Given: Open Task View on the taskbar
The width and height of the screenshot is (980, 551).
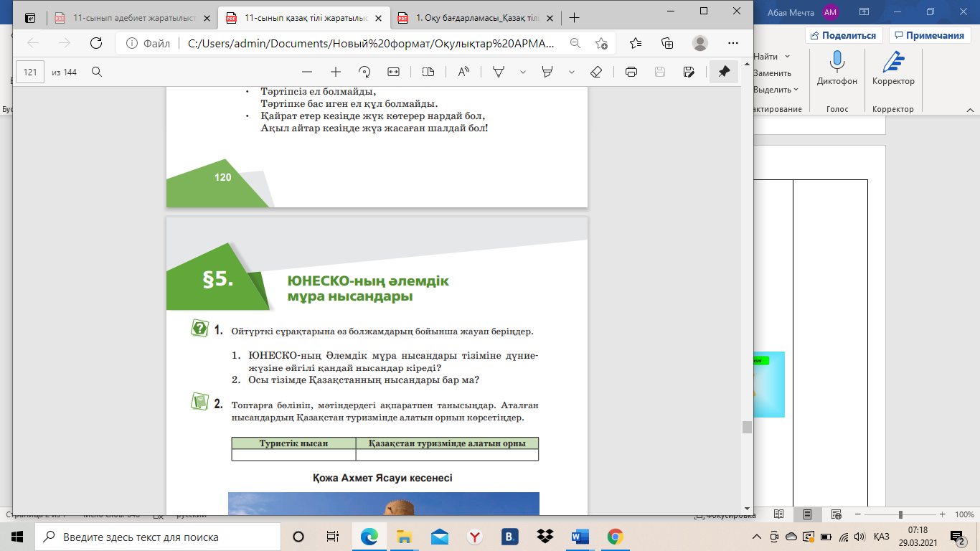Looking at the screenshot, I should [x=332, y=537].
